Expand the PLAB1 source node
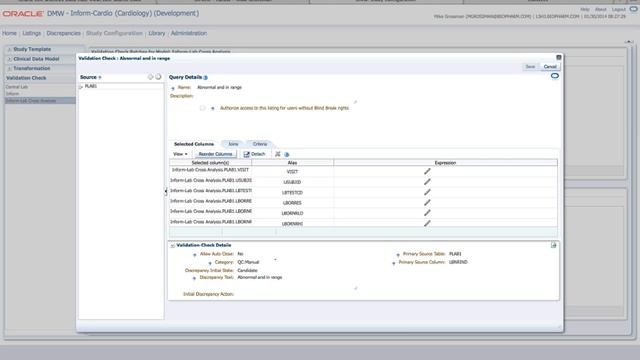The height and width of the screenshot is (360, 640). pos(81,87)
